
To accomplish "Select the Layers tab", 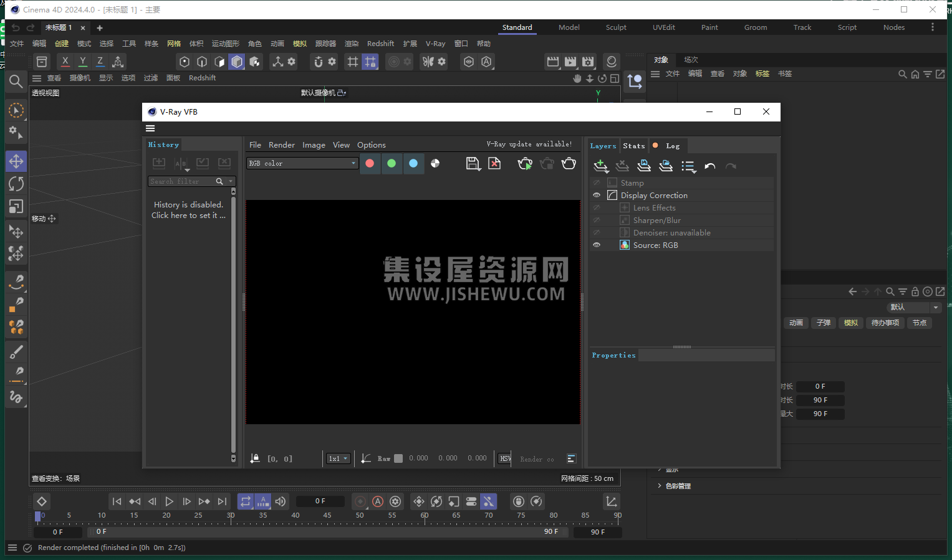I will [603, 146].
